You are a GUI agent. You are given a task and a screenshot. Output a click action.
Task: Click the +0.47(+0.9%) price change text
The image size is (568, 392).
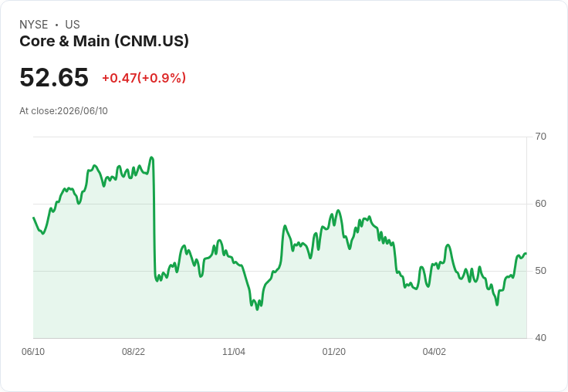pos(144,78)
